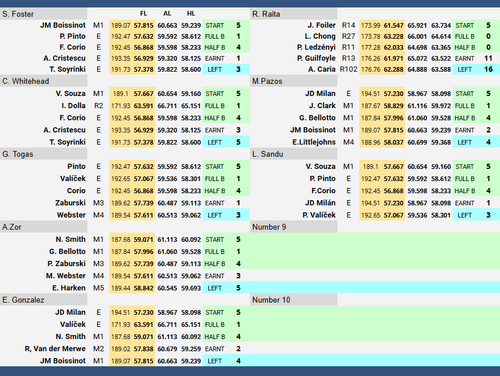Click the LEFT cell in E. Harken row
This screenshot has width=500, height=376.
pyautogui.click(x=215, y=288)
